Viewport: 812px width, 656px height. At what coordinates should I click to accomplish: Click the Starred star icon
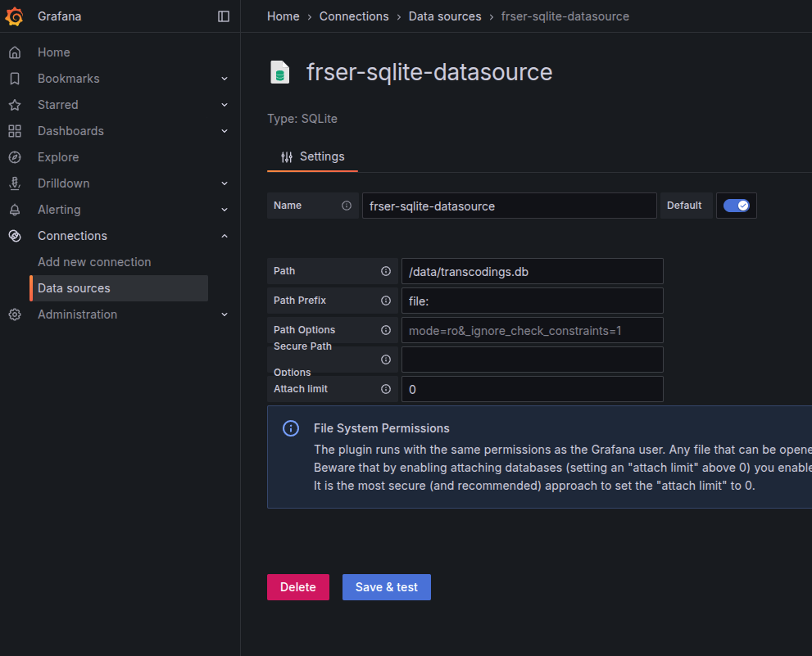pyautogui.click(x=15, y=105)
